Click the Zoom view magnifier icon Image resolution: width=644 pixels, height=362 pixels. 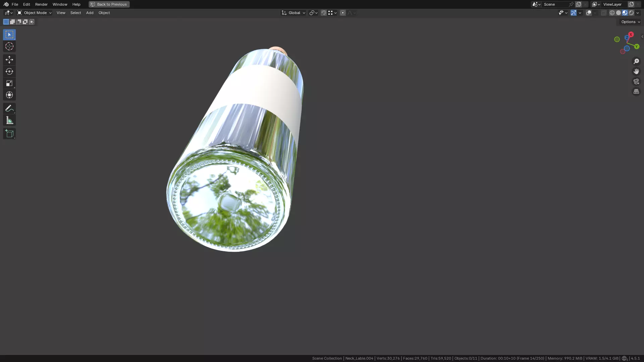coord(636,61)
